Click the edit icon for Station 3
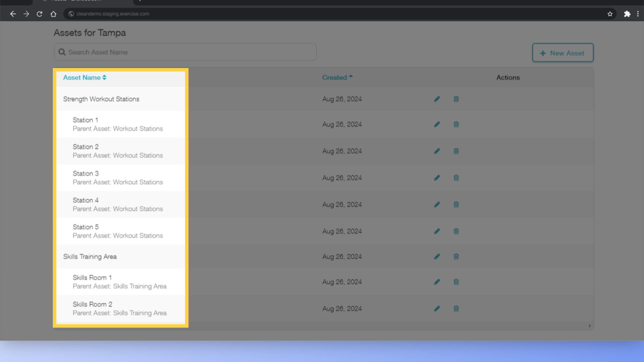This screenshot has height=362, width=644. tap(437, 178)
